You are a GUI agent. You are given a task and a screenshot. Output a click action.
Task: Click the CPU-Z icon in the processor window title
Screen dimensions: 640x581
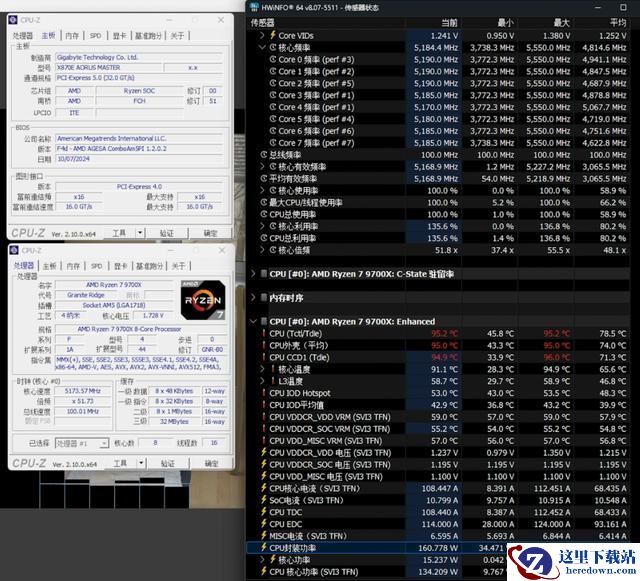click(14, 250)
